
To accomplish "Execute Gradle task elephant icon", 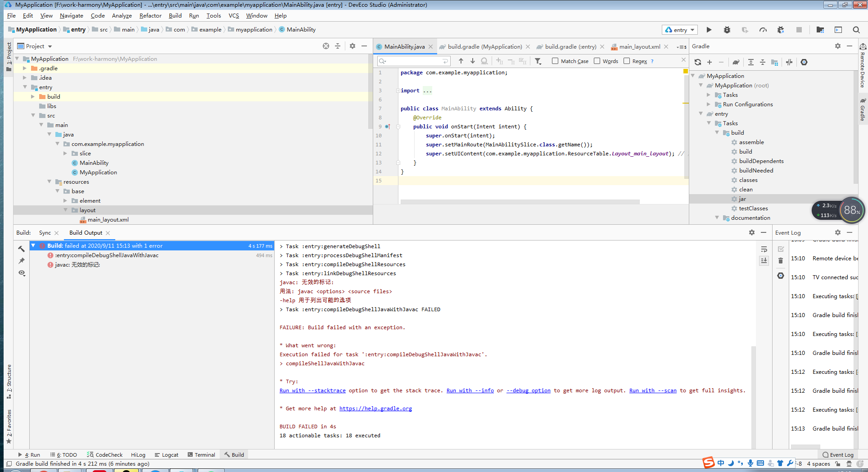I will click(736, 62).
